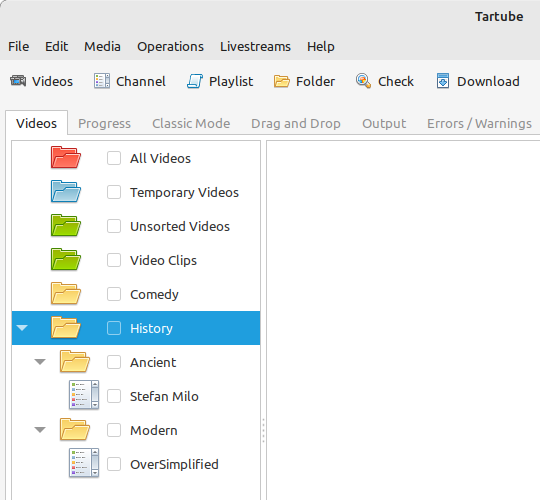Screen dimensions: 540x500
Task: Open the Operations menu
Action: point(170,46)
